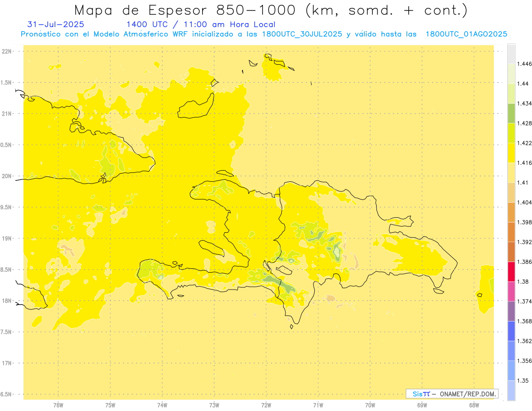Click the legend value '1.446'
Viewport: 532px width, 411px height.
(x=525, y=64)
